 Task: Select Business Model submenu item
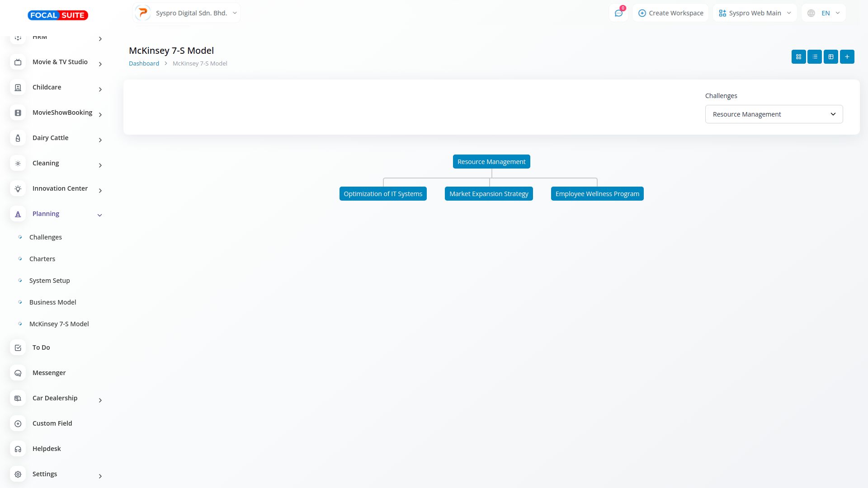(52, 302)
